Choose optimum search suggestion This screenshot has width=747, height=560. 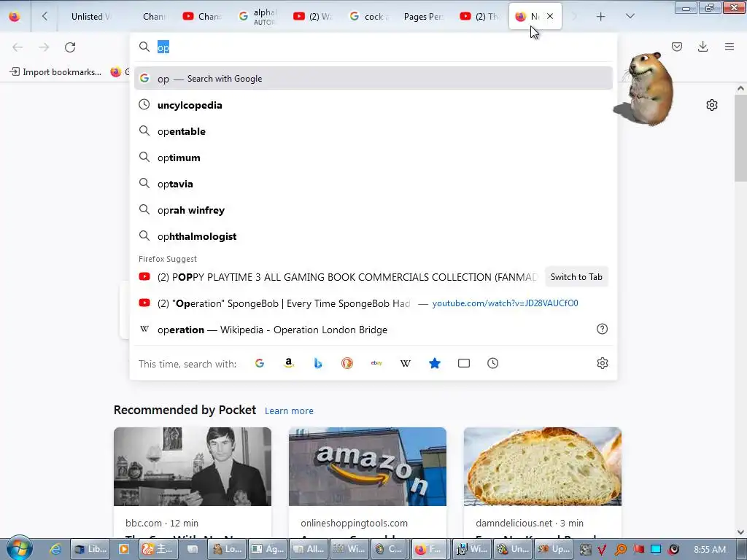[x=373, y=157]
